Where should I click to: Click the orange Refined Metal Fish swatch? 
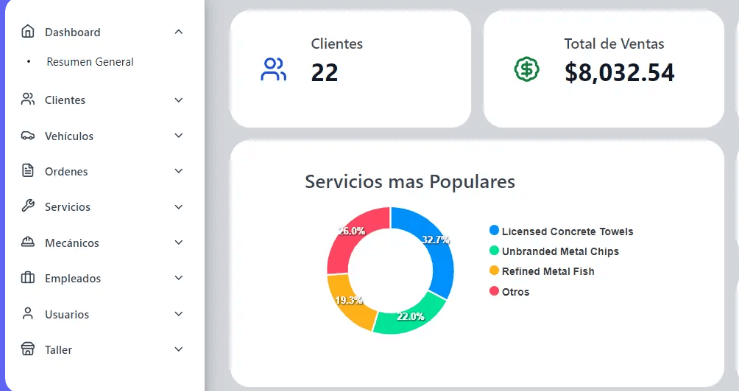pos(494,270)
